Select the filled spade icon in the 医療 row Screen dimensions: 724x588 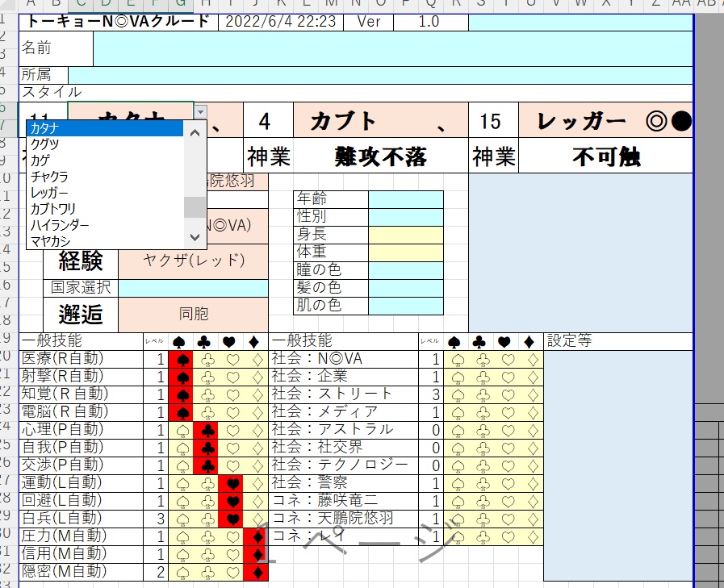182,359
